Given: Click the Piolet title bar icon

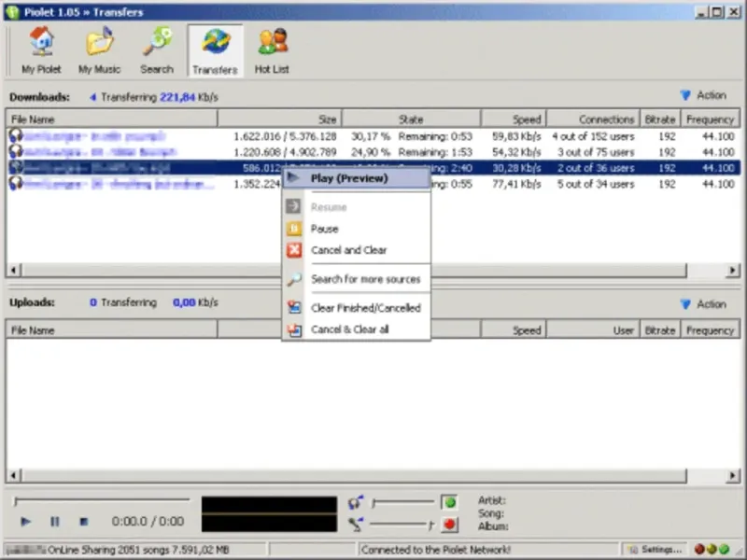Looking at the screenshot, I should click(x=13, y=12).
